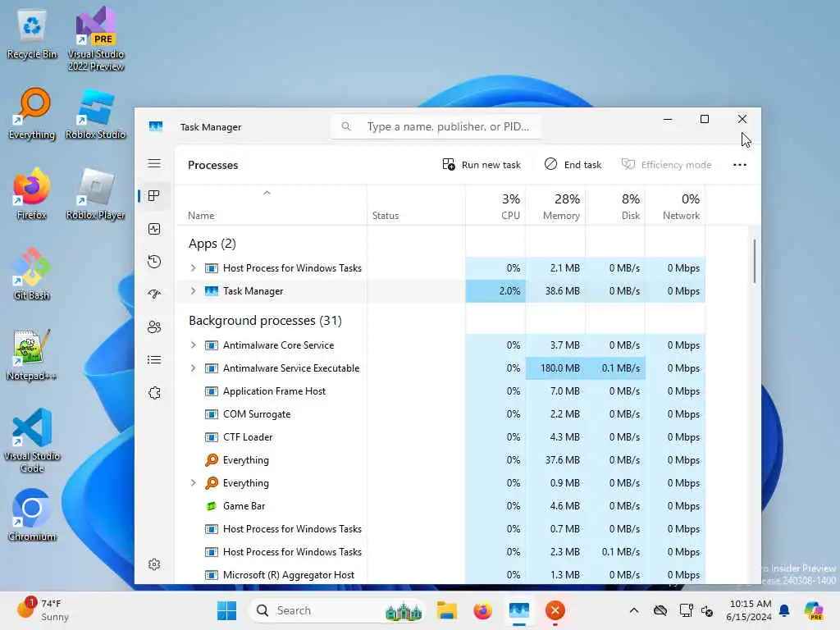Switch to the Processes tab icon in sidebar

click(x=154, y=196)
